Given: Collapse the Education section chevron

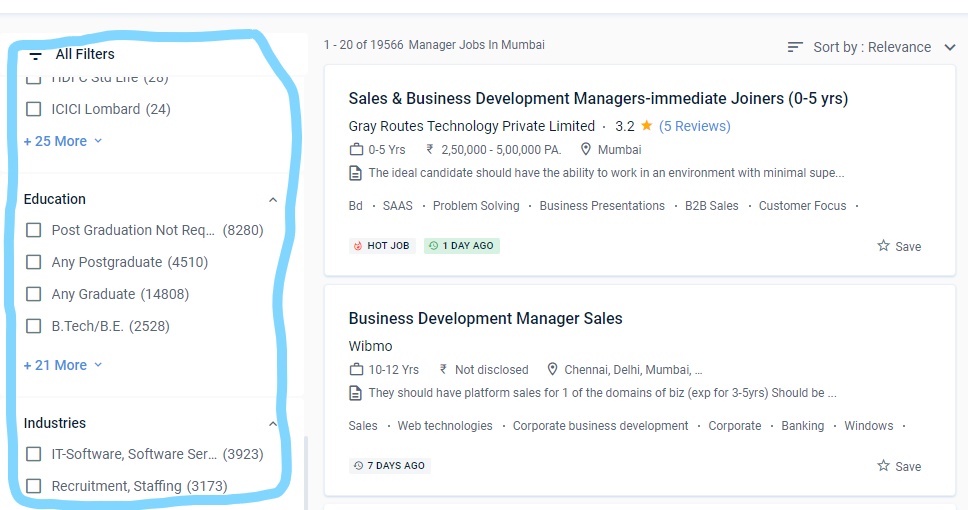Looking at the screenshot, I should (x=273, y=199).
